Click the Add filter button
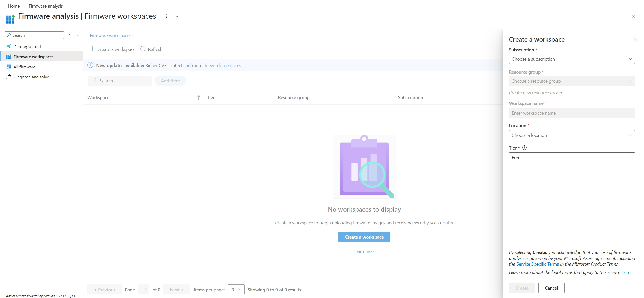Screen dimensions: 644x298 click(170, 81)
